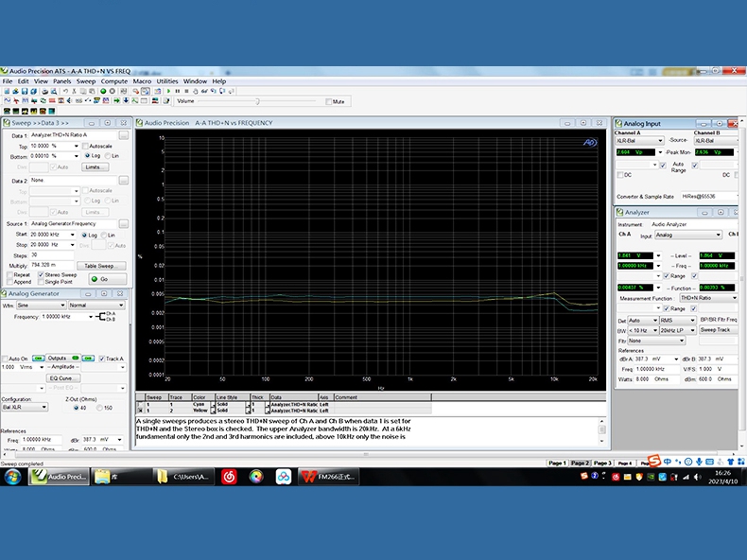Enable the Mute checkbox next to Volume
747x560 pixels.
click(x=328, y=101)
